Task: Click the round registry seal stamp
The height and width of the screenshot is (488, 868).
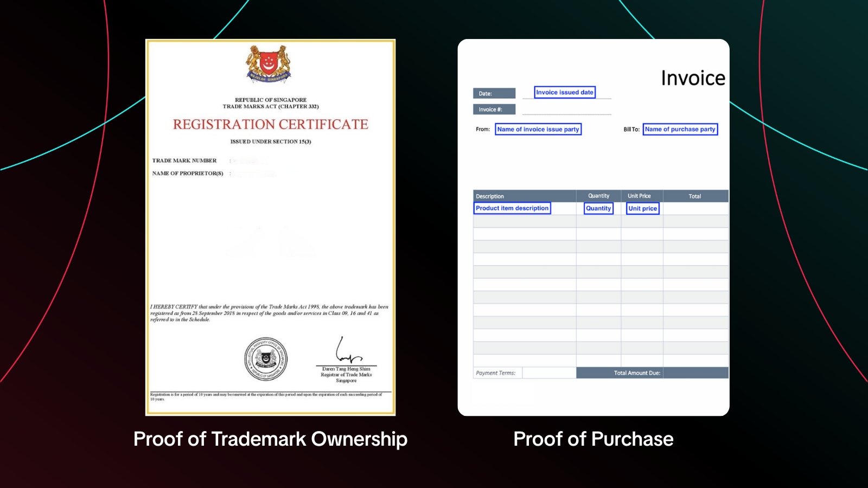Action: coord(266,359)
